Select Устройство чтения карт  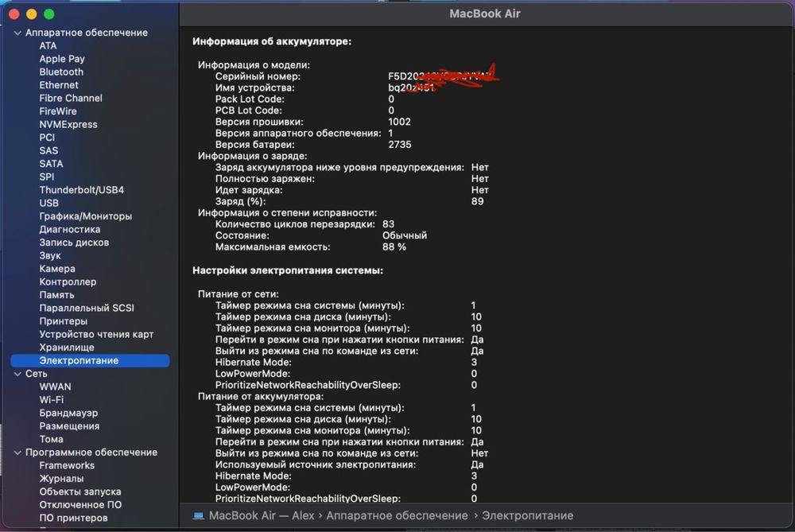[x=96, y=334]
